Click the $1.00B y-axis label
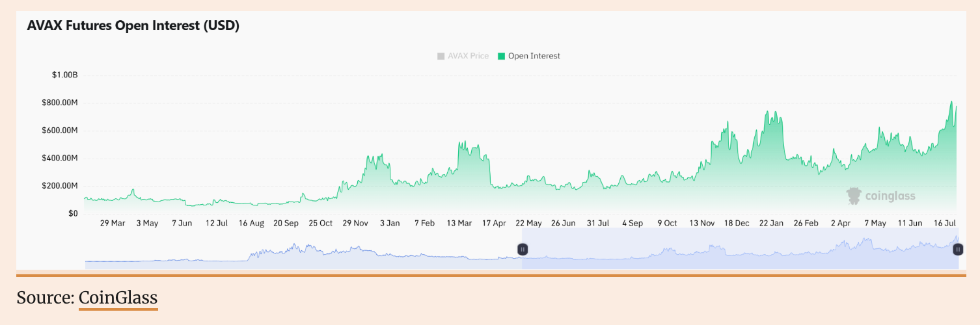The height and width of the screenshot is (325, 980). [x=64, y=75]
